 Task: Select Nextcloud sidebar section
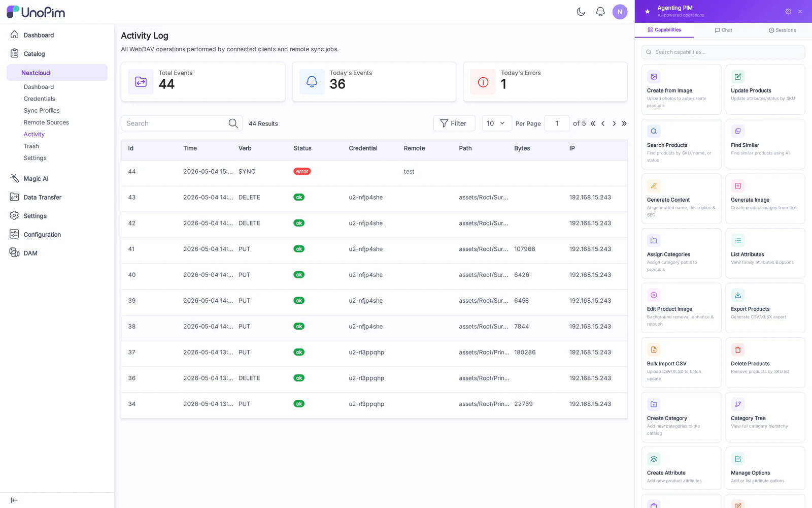click(x=57, y=73)
